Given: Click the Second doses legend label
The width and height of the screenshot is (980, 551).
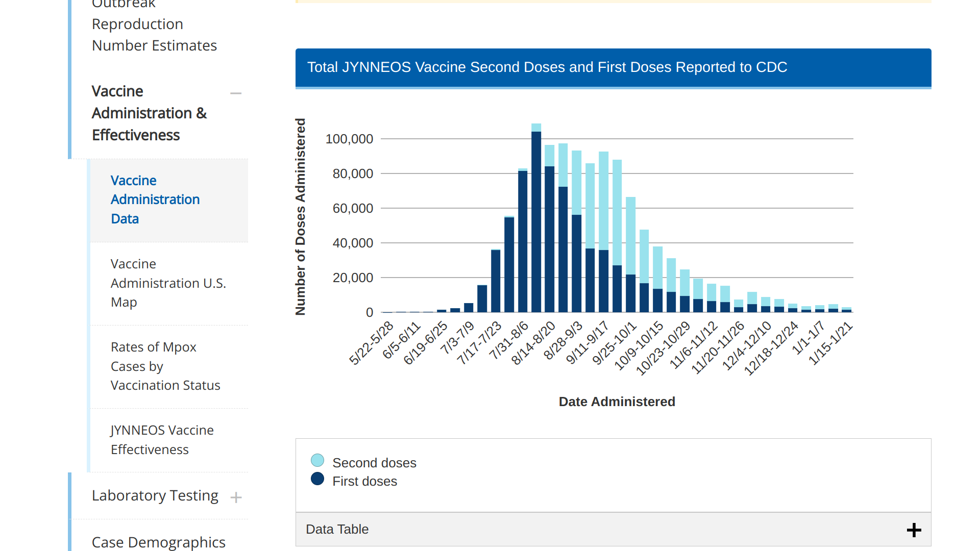Looking at the screenshot, I should 374,463.
